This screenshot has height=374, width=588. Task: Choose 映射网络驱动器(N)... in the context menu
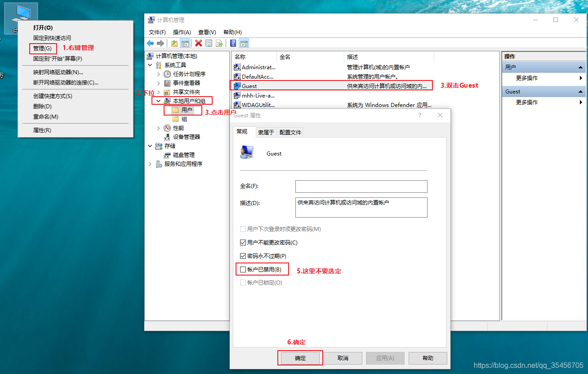(x=58, y=72)
